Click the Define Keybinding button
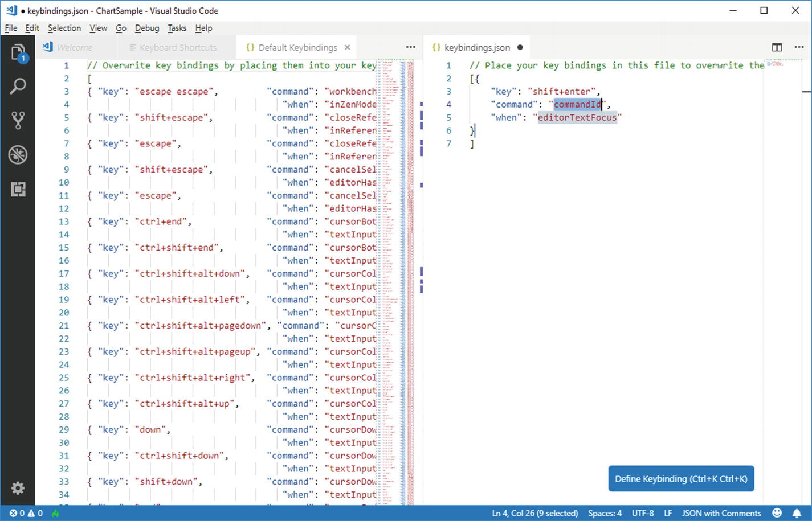Viewport: 812px width, 521px height. pos(681,479)
